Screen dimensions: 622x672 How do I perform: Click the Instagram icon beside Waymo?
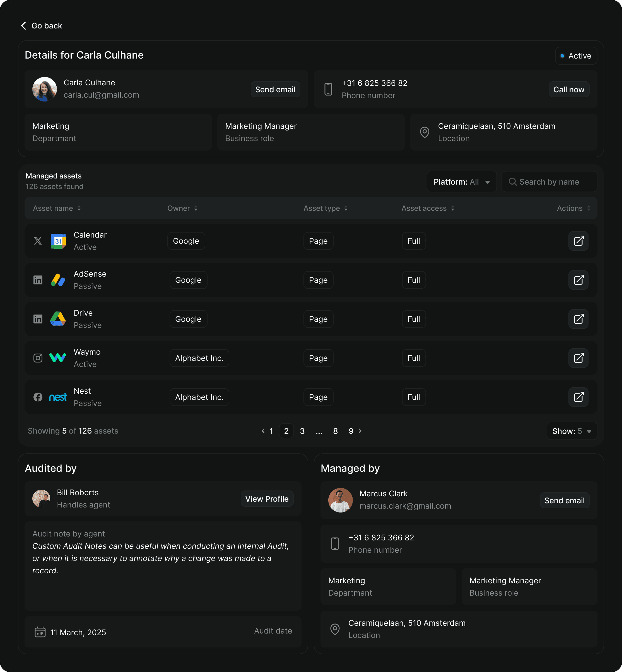38,358
